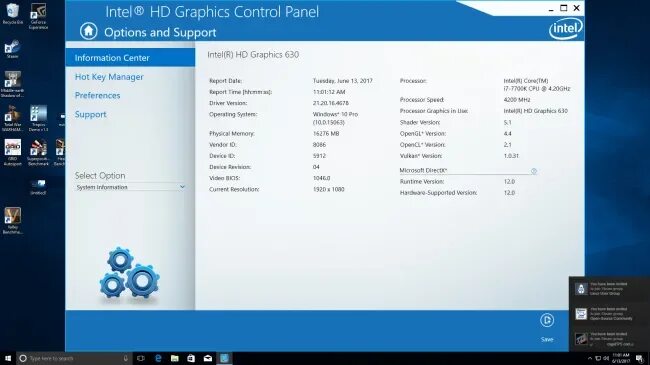The width and height of the screenshot is (650, 365).
Task: Open the Select Option System Information dropdown
Action: (130, 187)
